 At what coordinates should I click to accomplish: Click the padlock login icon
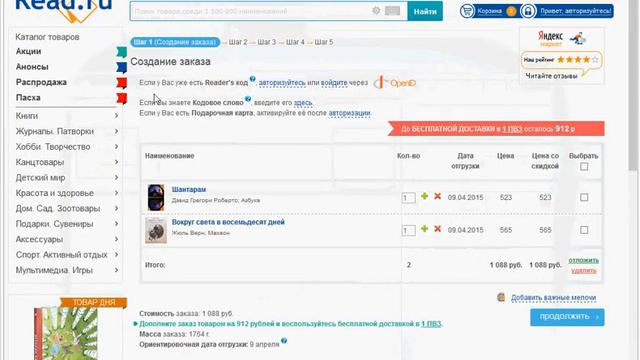pyautogui.click(x=528, y=11)
